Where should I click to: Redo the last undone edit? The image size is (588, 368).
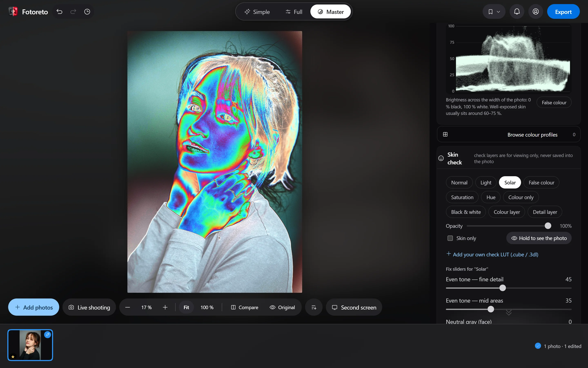[73, 11]
